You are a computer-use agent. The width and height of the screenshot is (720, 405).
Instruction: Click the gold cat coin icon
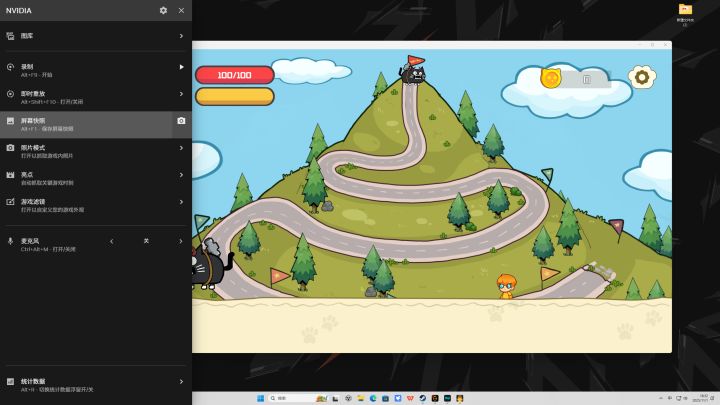coord(551,78)
